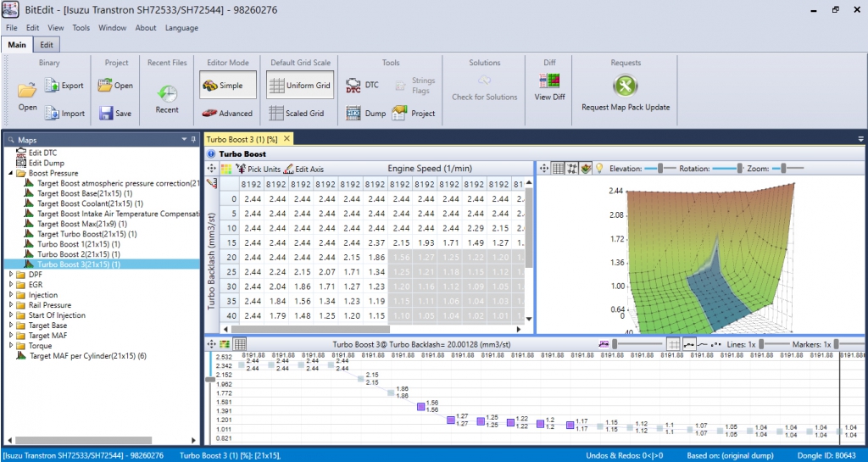
Task: Expand the Start Of Injection folder
Action: click(x=12, y=314)
